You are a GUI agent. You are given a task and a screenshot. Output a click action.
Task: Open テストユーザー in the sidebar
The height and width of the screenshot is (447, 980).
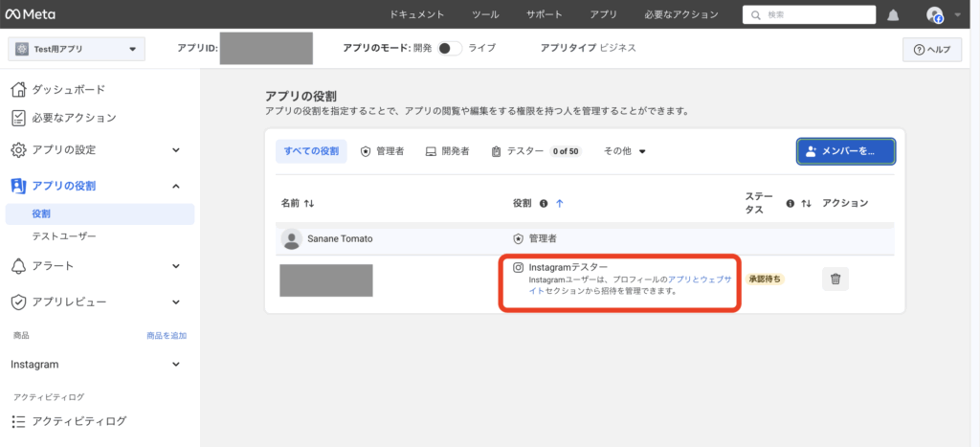pyautogui.click(x=64, y=236)
